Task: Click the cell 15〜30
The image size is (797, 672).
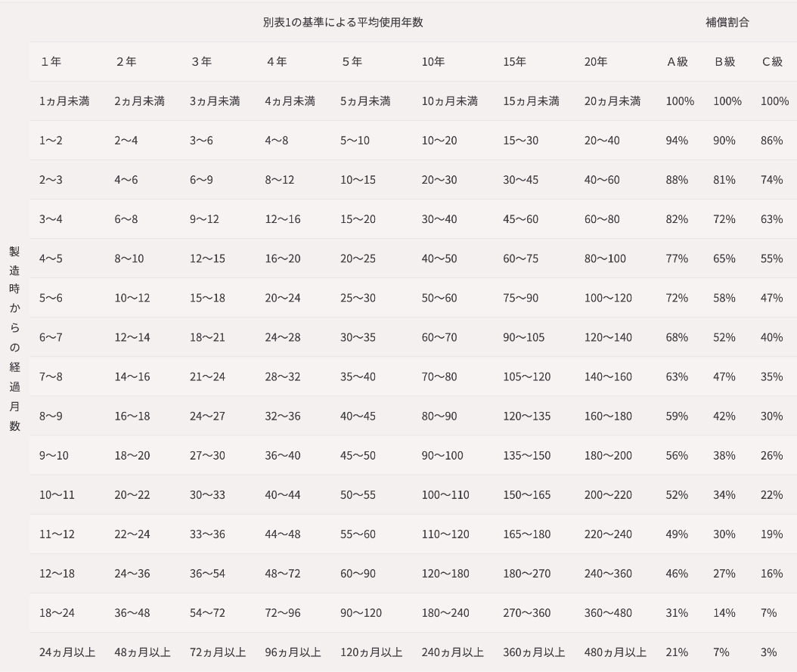Action: coord(520,141)
